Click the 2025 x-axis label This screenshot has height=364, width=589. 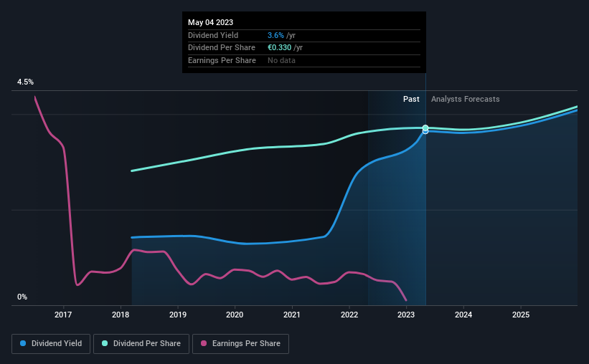point(521,315)
